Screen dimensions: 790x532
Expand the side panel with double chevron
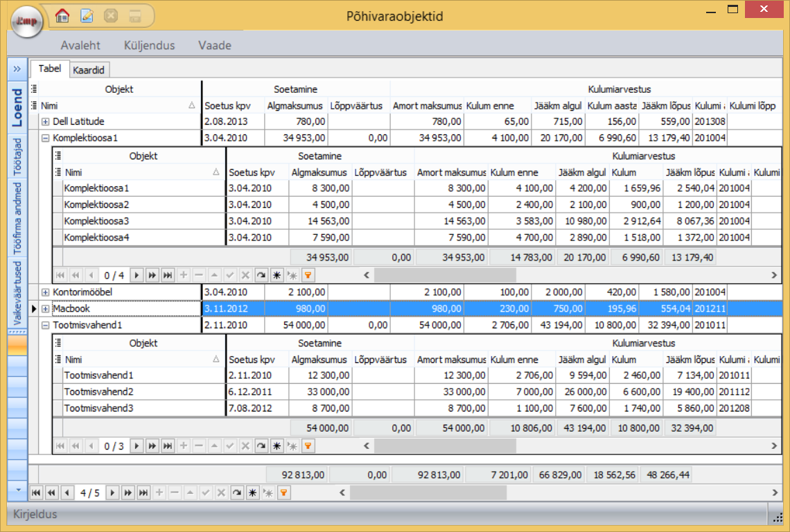coord(17,69)
